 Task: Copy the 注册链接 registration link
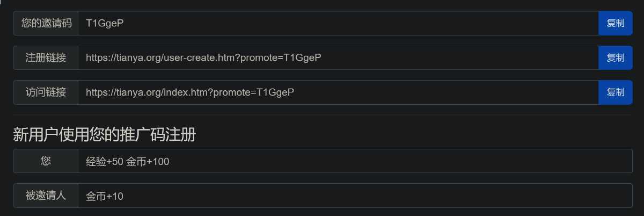click(x=615, y=57)
